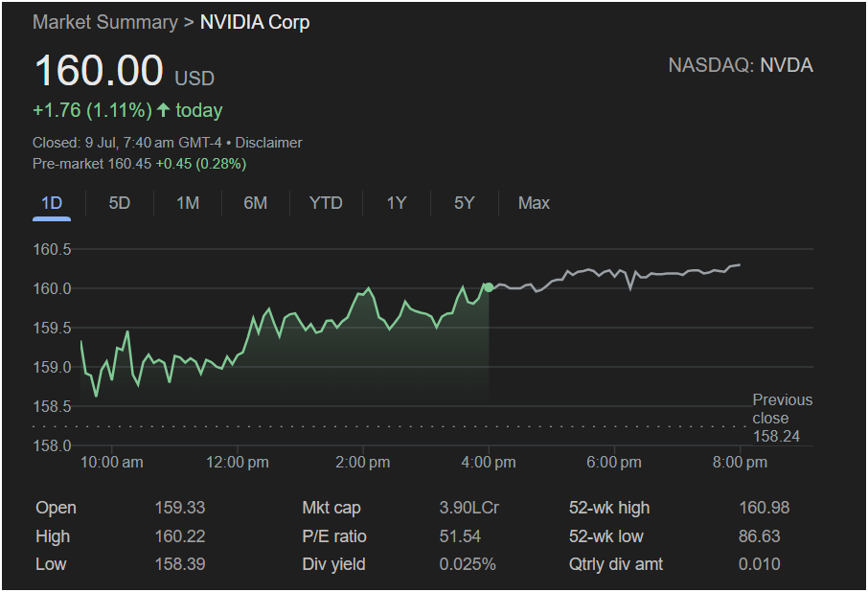
Task: Click the High value 160.22
Action: coord(180,536)
